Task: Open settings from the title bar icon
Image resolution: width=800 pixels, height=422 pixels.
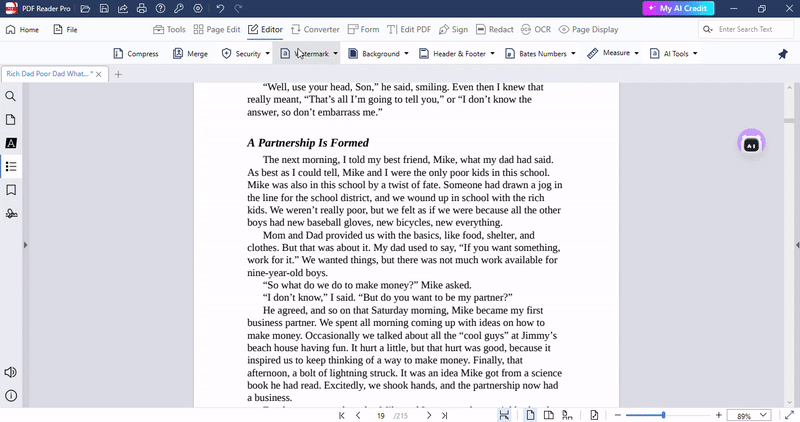Action: pos(198,9)
